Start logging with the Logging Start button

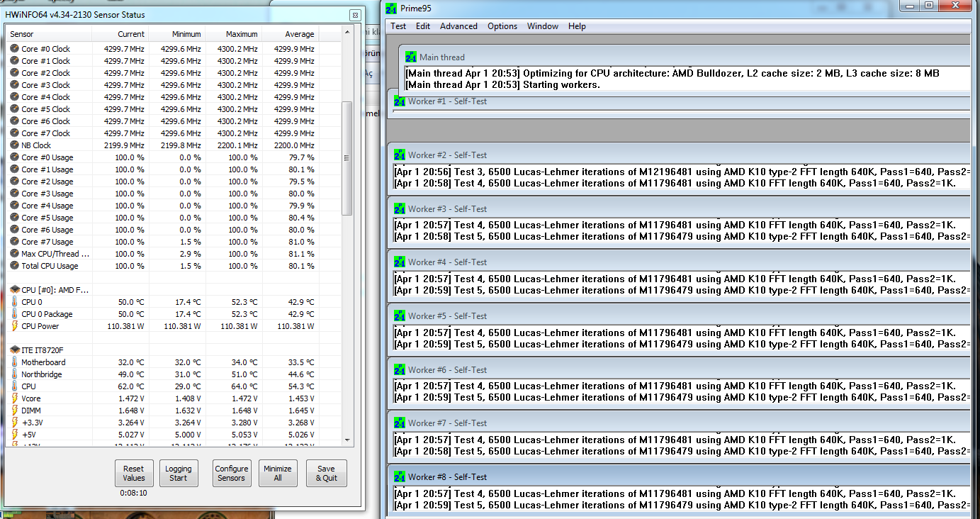click(179, 473)
